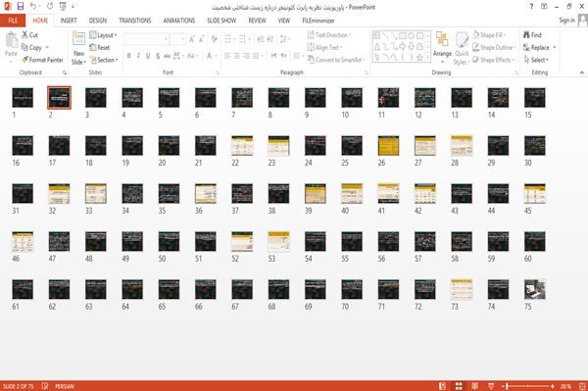The height and width of the screenshot is (391, 588).
Task: Collapse the ribbon with the chevron
Action: [x=581, y=73]
